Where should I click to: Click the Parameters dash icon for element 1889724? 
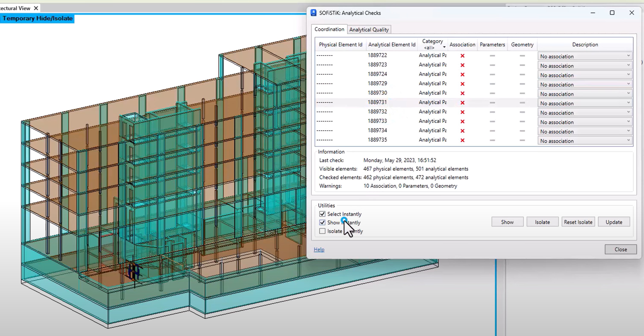[492, 74]
